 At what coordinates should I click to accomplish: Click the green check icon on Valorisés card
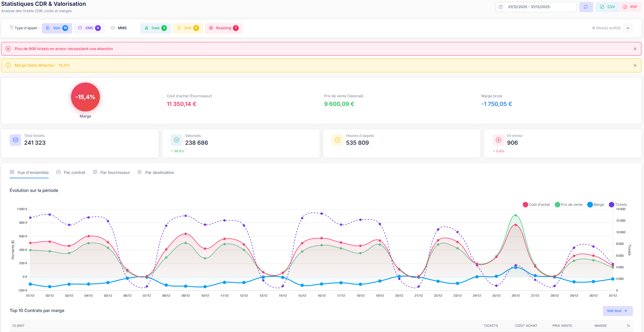coord(176,140)
